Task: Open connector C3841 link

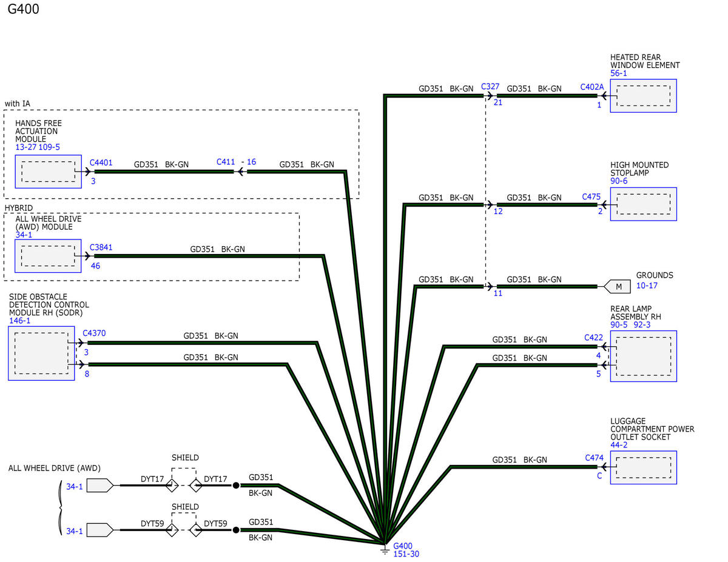Action: 101,247
